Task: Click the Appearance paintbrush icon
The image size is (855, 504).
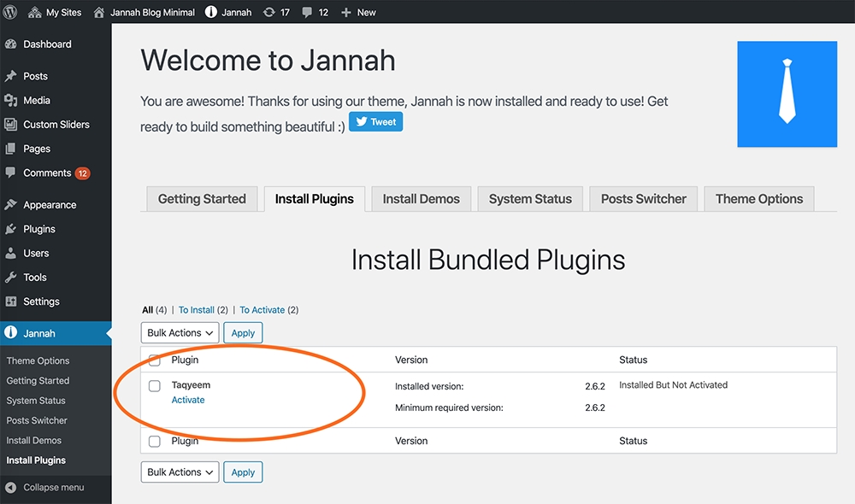Action: click(x=10, y=205)
